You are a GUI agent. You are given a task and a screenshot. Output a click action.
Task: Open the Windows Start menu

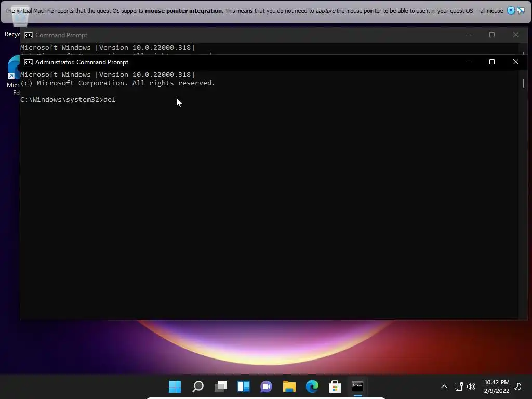coord(175,386)
